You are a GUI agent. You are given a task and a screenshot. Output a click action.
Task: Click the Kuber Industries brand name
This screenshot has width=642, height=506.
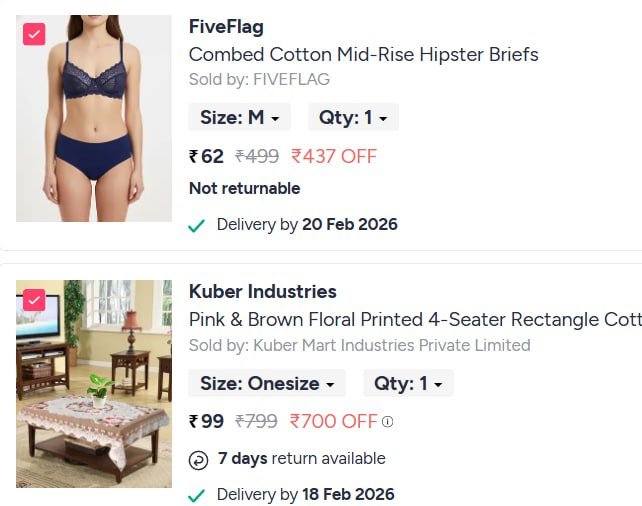click(262, 292)
